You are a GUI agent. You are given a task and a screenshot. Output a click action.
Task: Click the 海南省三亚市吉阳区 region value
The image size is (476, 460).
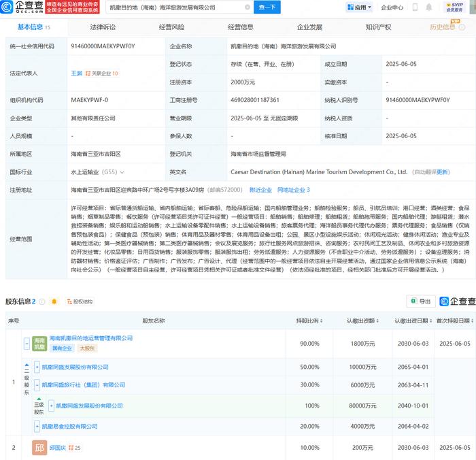pyautogui.click(x=96, y=154)
